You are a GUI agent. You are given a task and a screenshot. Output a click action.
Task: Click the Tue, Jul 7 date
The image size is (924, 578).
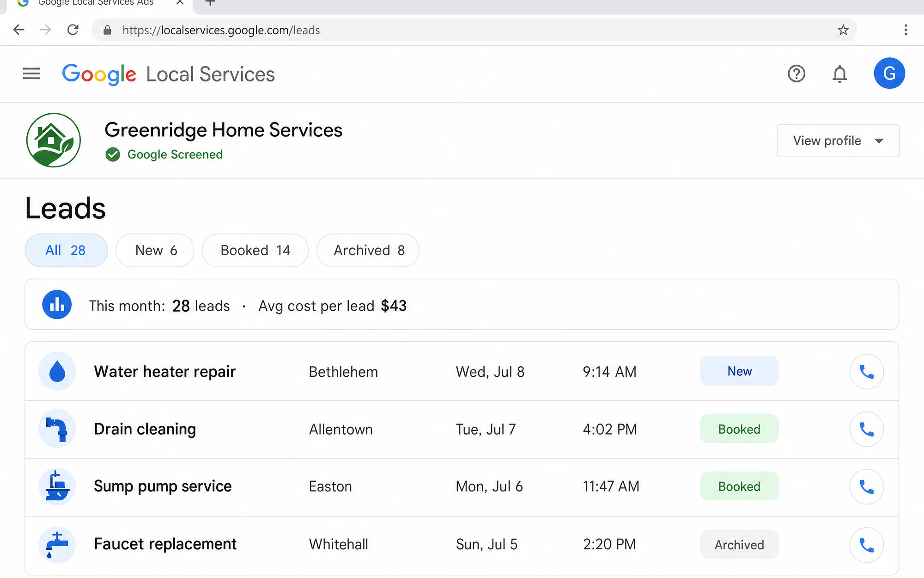click(486, 430)
